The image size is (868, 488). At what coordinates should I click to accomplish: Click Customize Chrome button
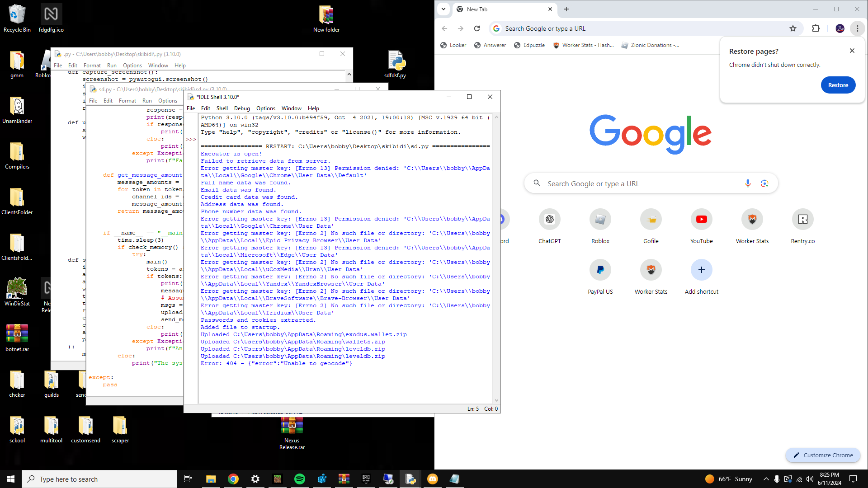pyautogui.click(x=823, y=455)
